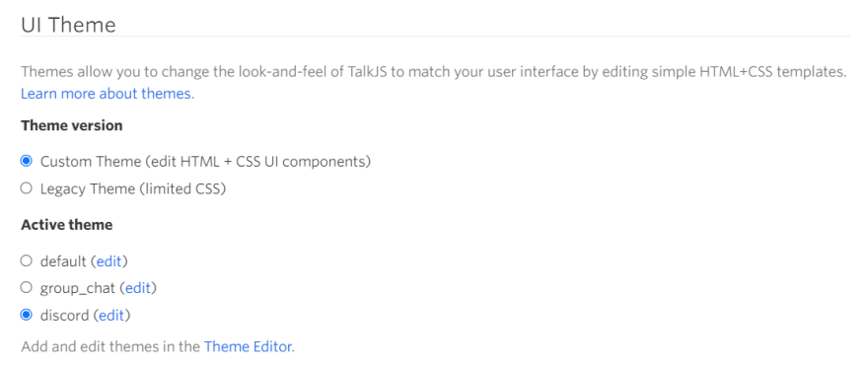
Task: Open the edit link beside group_chat
Action: (138, 288)
